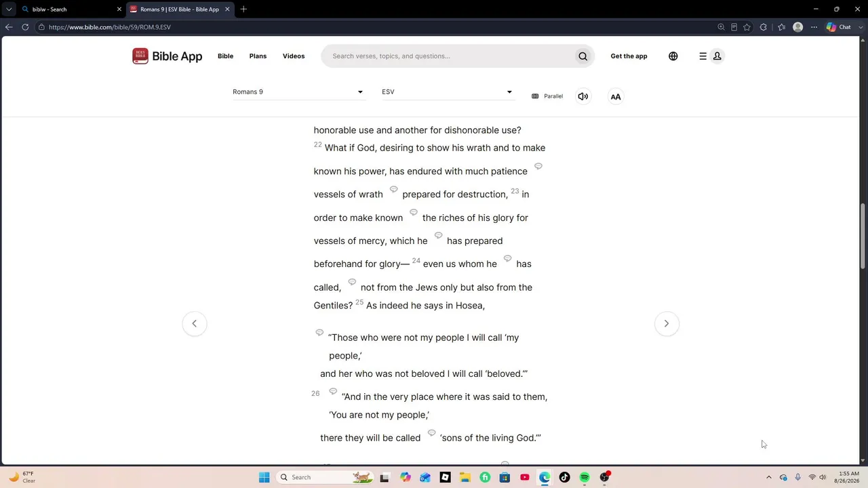Open the hamburger menu icon
The image size is (868, 488).
[703, 56]
